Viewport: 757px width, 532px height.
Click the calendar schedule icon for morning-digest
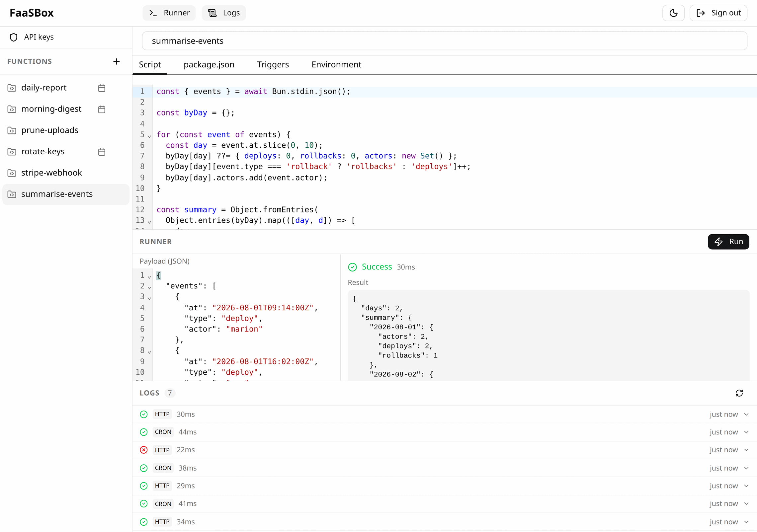(102, 109)
